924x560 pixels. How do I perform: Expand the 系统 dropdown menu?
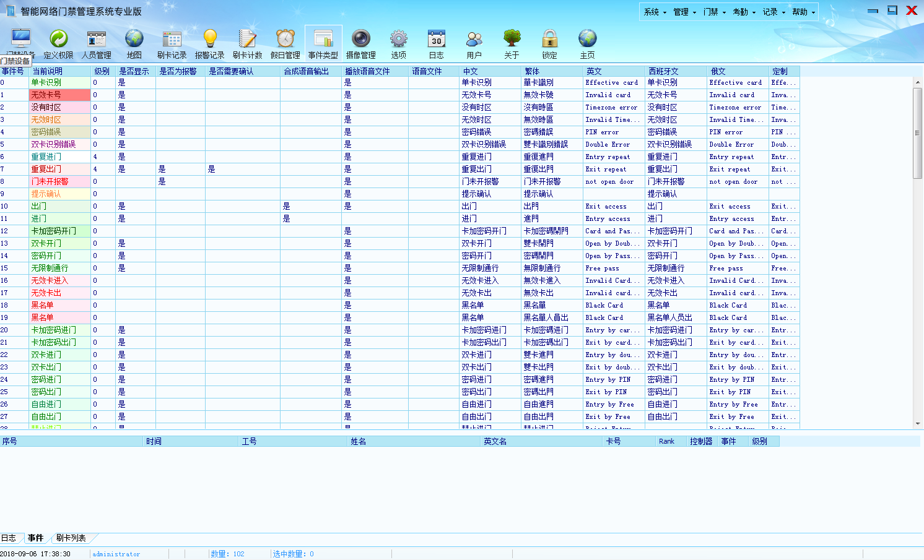click(x=655, y=12)
